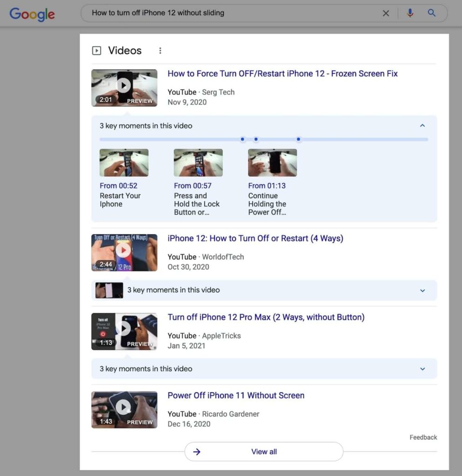The height and width of the screenshot is (476, 462).
Task: Play the Ricardo Gardener video thumbnail
Action: coord(124,410)
